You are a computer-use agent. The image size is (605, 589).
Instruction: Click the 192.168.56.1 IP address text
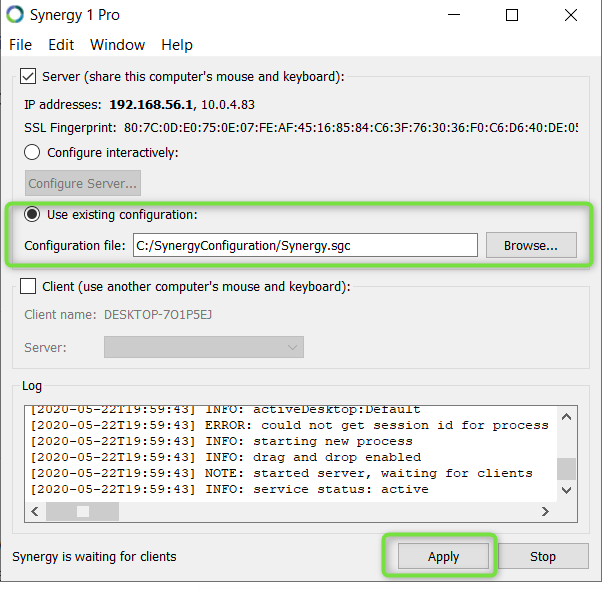pyautogui.click(x=151, y=105)
